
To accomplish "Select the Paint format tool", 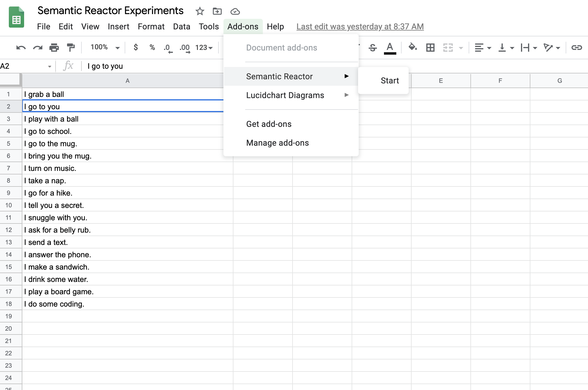I will click(71, 47).
